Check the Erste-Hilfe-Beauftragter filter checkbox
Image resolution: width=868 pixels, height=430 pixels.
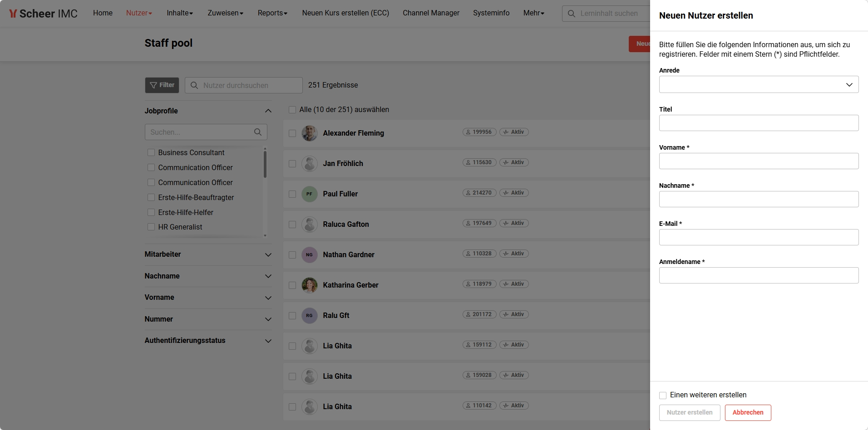(151, 197)
